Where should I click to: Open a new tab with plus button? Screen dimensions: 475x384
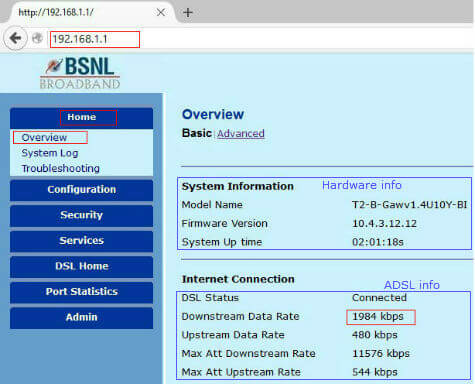[x=188, y=13]
